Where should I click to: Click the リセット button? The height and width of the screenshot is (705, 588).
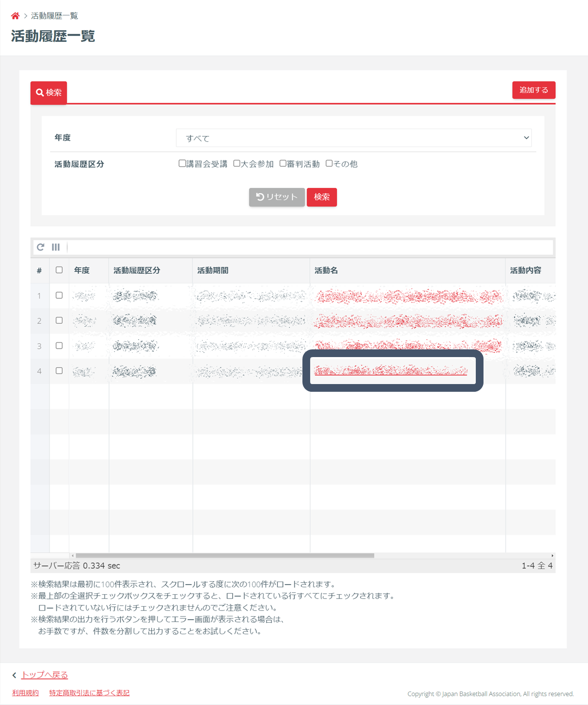point(277,197)
